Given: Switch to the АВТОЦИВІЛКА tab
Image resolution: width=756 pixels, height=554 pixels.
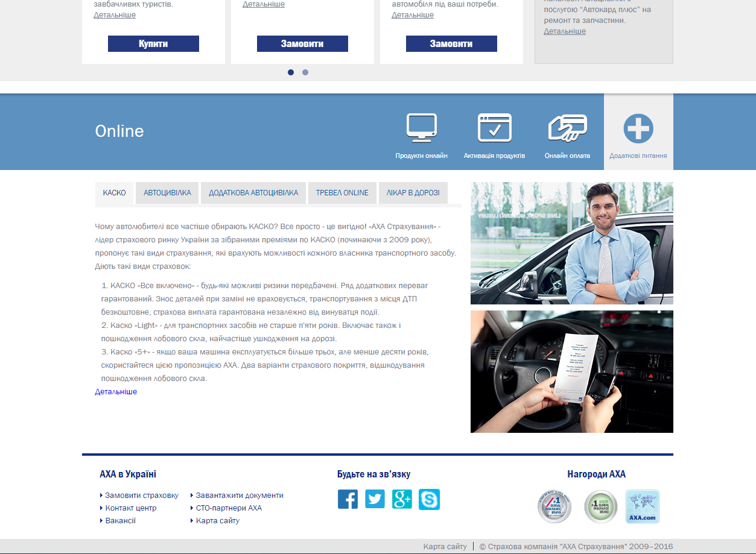Looking at the screenshot, I should click(x=167, y=193).
